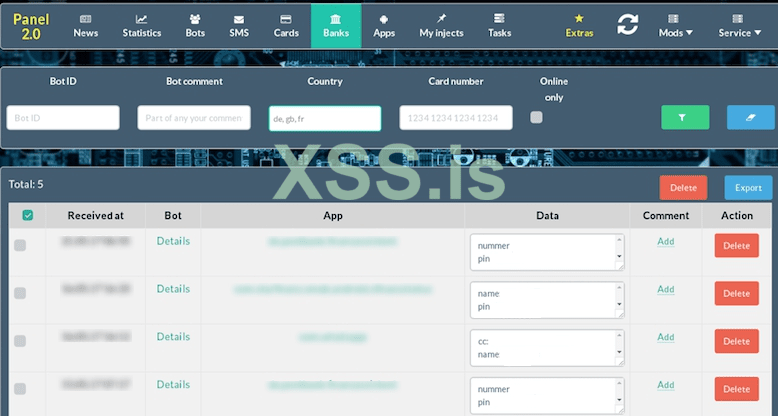Screen dimensions: 778x416
Task: Apply filters with the green funnel button
Action: tap(685, 118)
